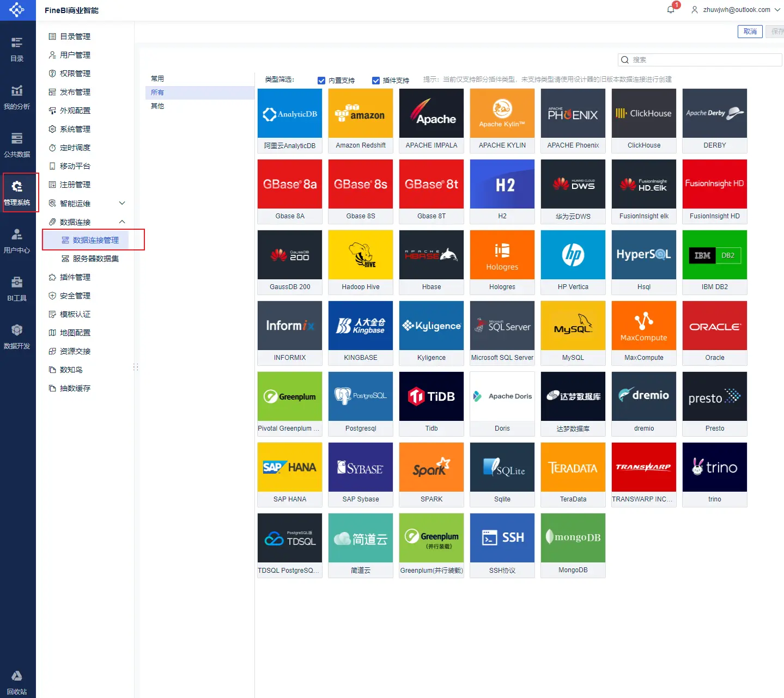Select the APACHE IMPALA tile

[x=431, y=120]
